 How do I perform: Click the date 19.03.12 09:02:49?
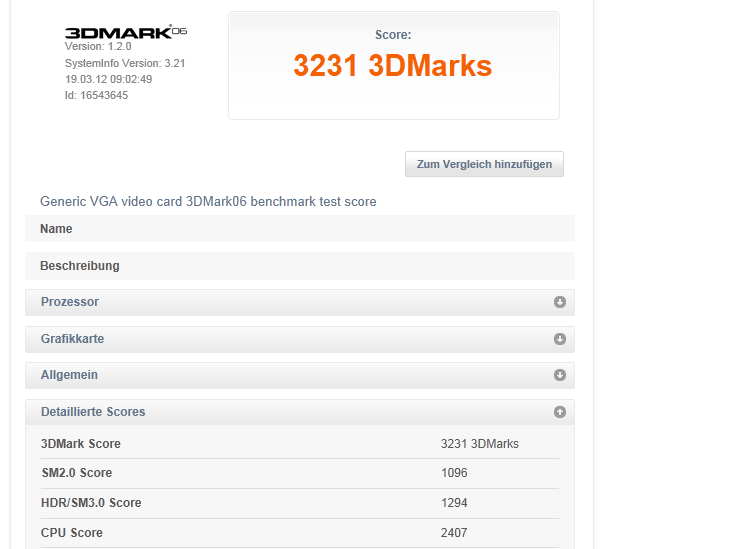click(109, 79)
